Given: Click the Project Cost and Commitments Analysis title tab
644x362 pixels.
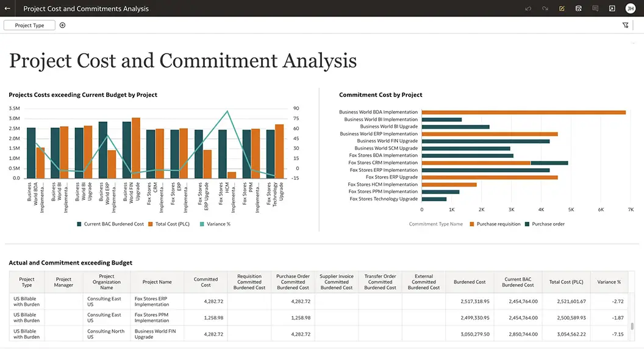Looking at the screenshot, I should coord(85,9).
